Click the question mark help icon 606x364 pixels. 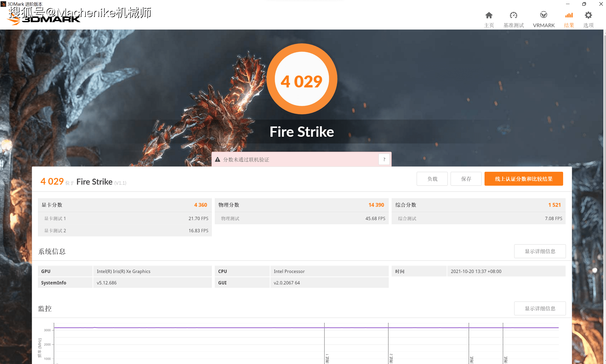384,159
